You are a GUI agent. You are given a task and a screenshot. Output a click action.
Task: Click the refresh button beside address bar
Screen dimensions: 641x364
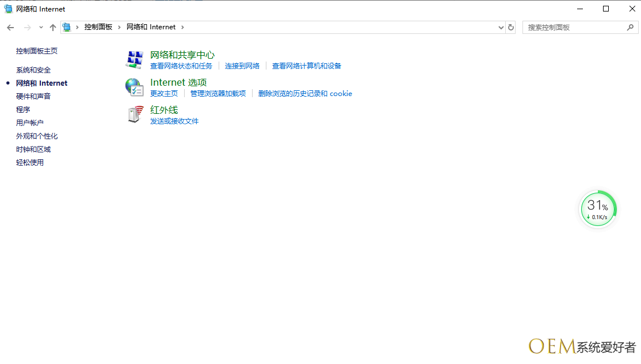pos(510,27)
